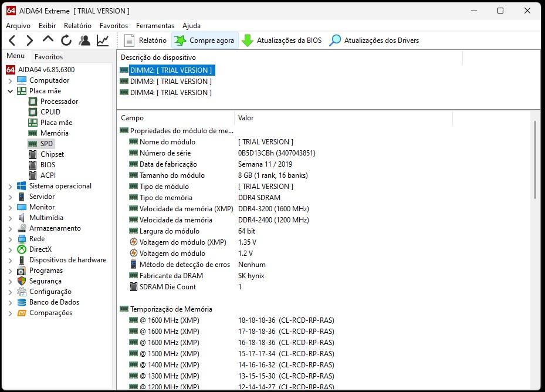Expand the Computador tree node
This screenshot has width=545, height=392.
click(x=10, y=81)
